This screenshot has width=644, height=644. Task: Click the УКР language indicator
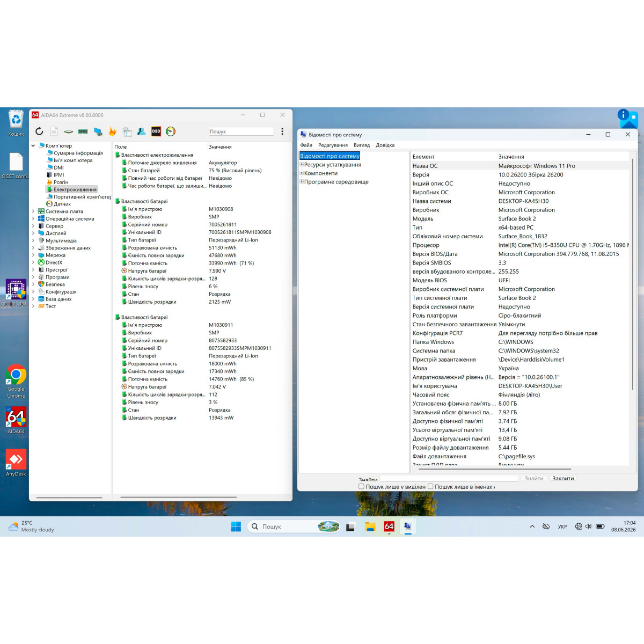[x=562, y=526]
